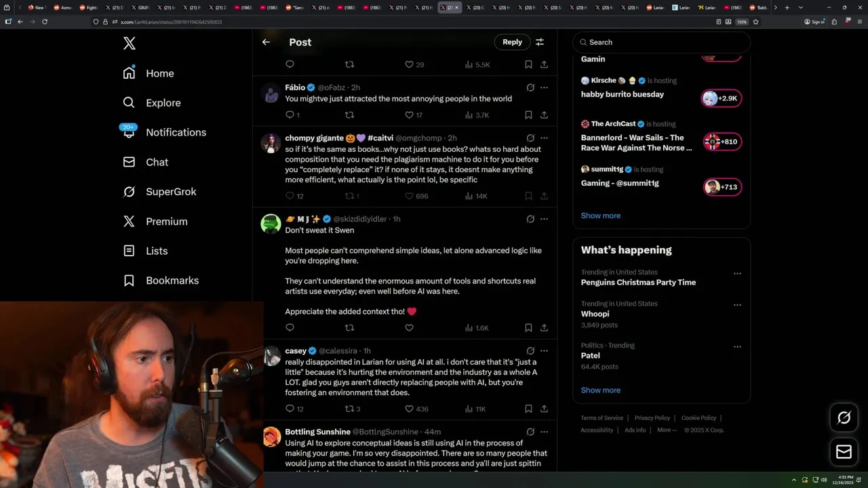Screen dimensions: 868x488
Task: Reply to Fábio's post via comment icon
Action: 290,115
